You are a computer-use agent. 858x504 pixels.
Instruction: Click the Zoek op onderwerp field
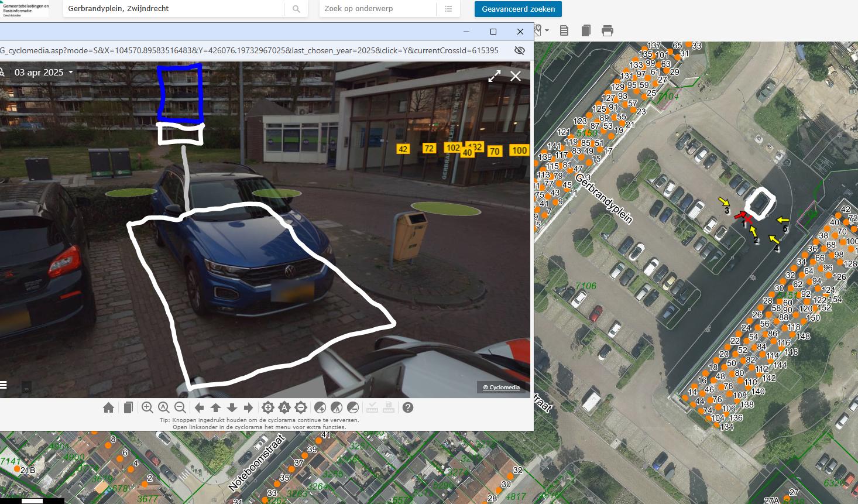tap(377, 9)
